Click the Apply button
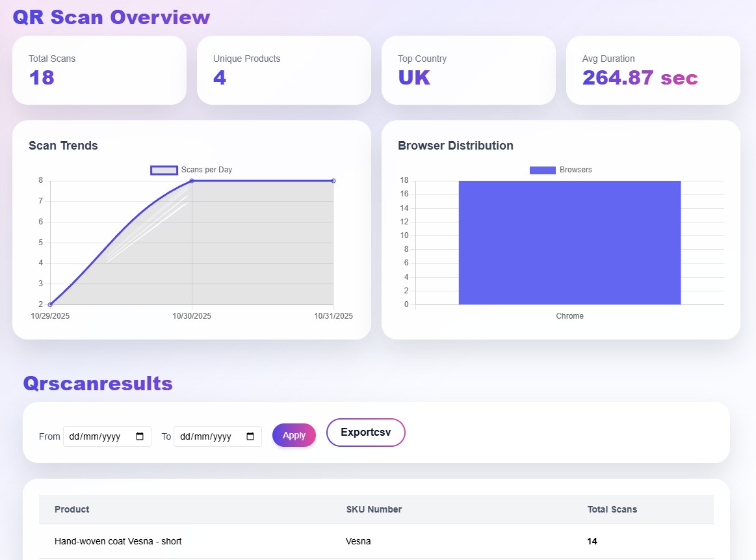This screenshot has height=560, width=756. coord(294,435)
